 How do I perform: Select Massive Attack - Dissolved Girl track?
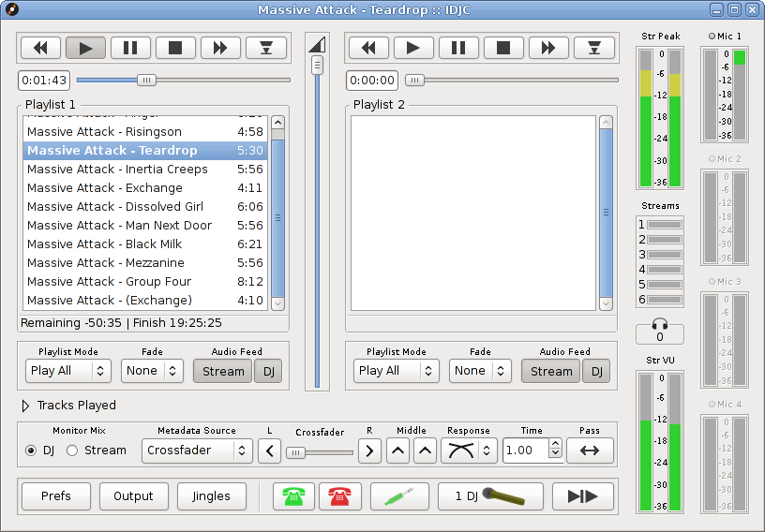[x=145, y=207]
